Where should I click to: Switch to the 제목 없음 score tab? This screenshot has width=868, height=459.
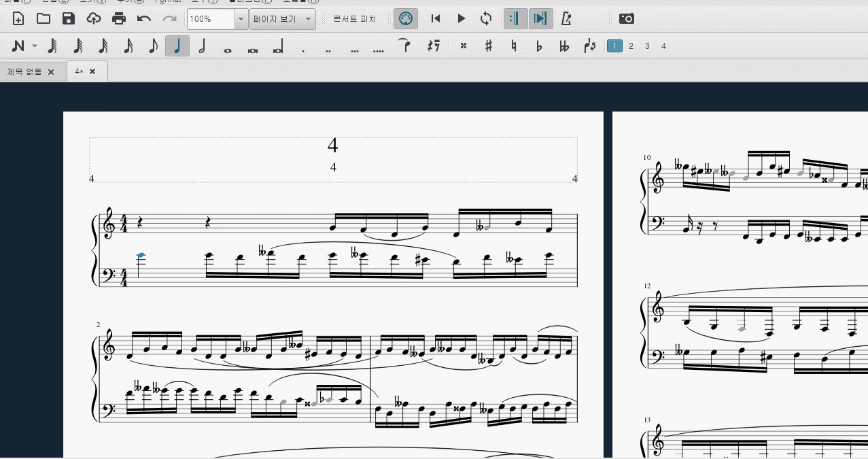24,71
